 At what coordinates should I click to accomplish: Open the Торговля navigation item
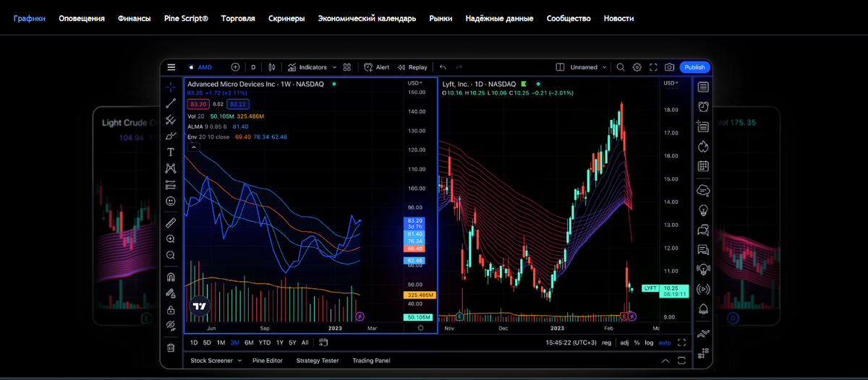pyautogui.click(x=238, y=18)
